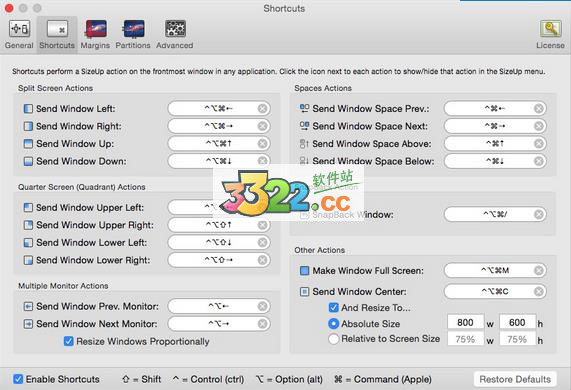Select the Absolute Size radio button

click(333, 323)
